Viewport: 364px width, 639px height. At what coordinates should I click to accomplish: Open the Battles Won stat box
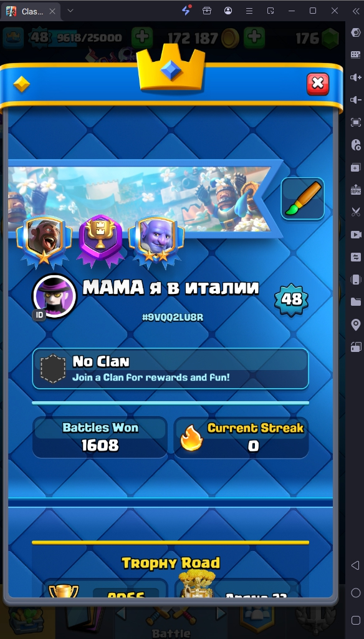click(x=100, y=437)
